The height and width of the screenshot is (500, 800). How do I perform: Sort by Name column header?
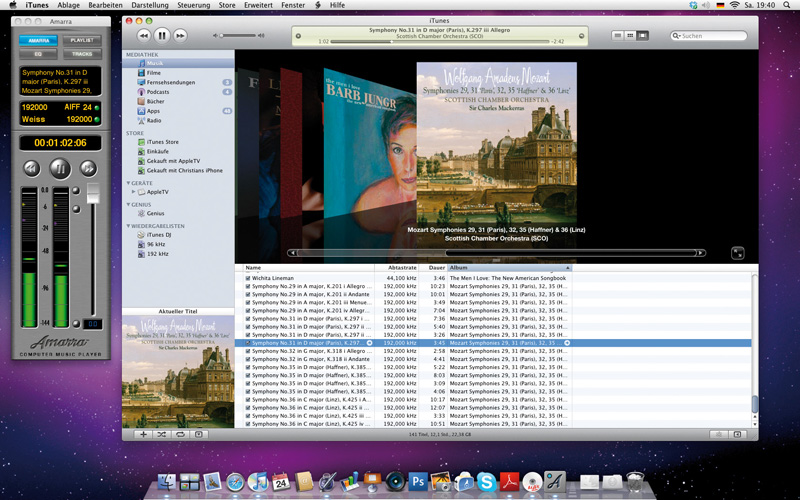click(309, 267)
